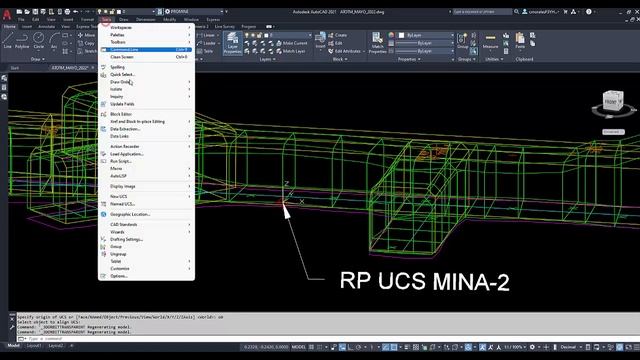This screenshot has width=640, height=360.
Task: Click the workspace switching gear in status bar
Action: (x=532, y=347)
